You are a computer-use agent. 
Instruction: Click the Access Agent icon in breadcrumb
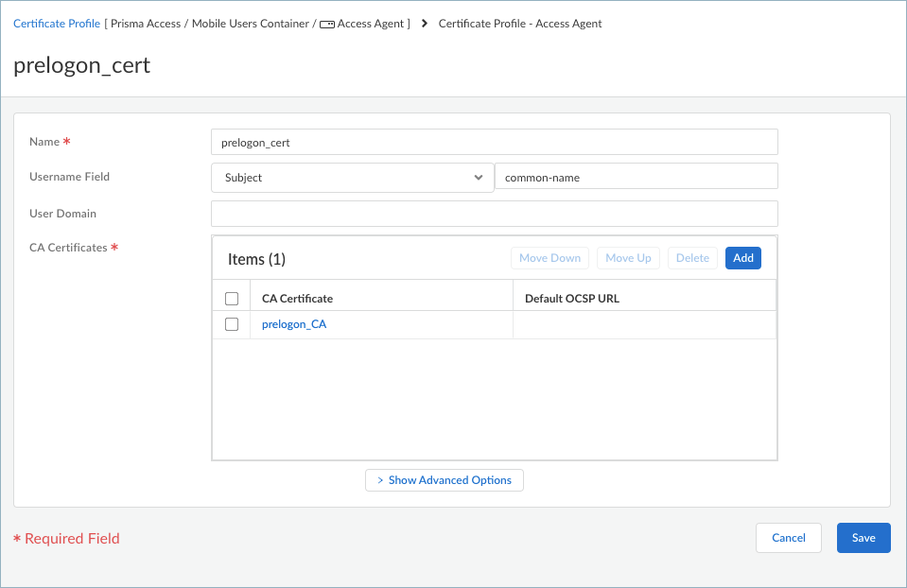coord(327,25)
